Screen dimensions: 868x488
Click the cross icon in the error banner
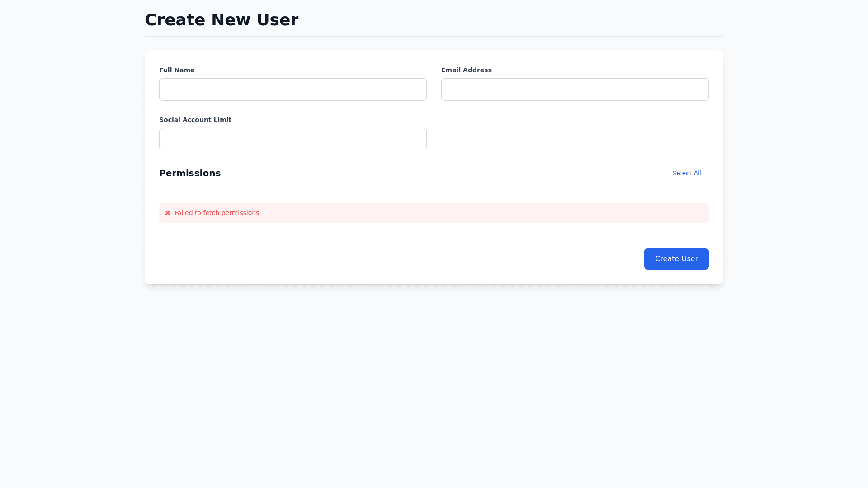168,213
